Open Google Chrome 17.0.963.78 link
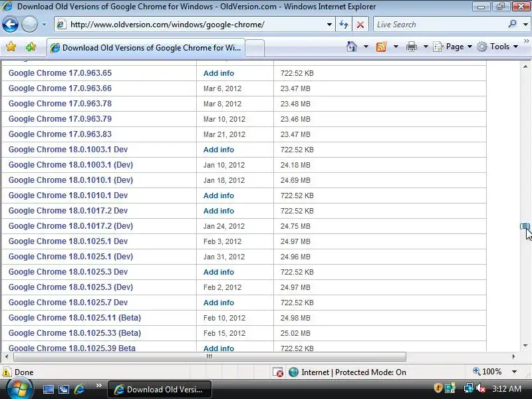Screen dimensions: 532x399 click(60, 104)
